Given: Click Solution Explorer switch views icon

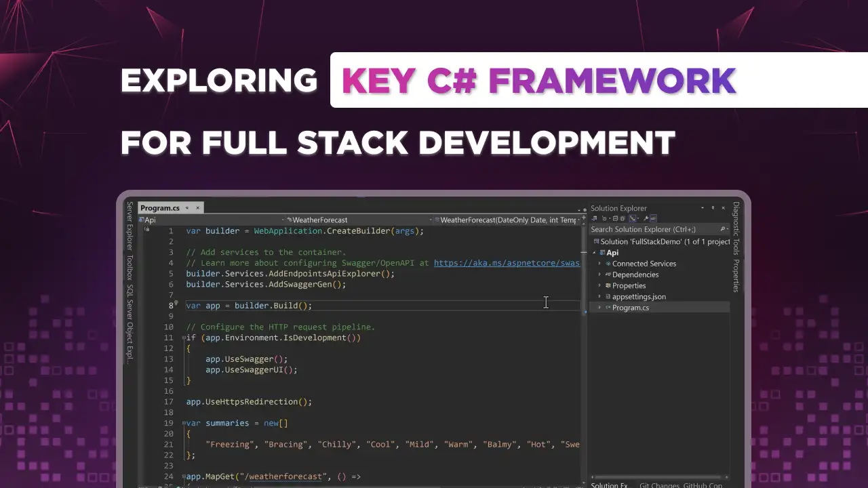Looking at the screenshot, I should pos(594,218).
